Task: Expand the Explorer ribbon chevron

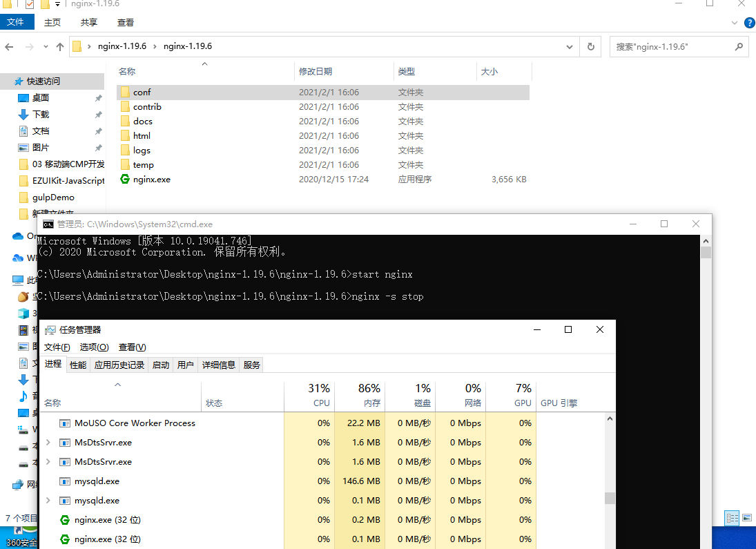Action: click(735, 23)
